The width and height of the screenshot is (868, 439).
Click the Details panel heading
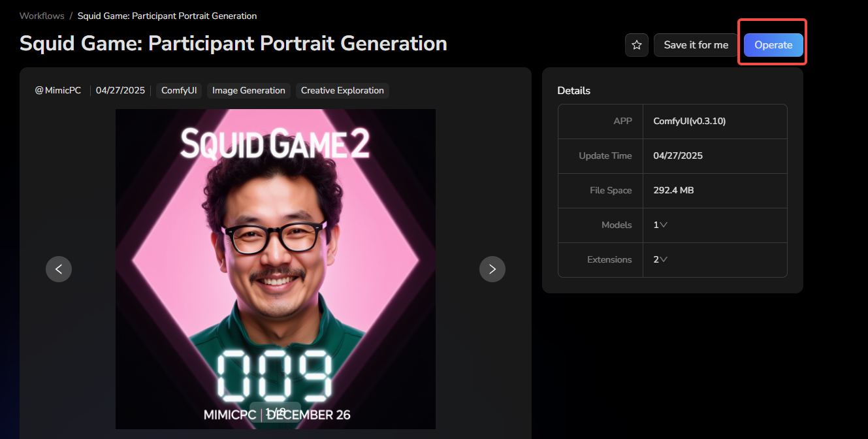pyautogui.click(x=573, y=91)
